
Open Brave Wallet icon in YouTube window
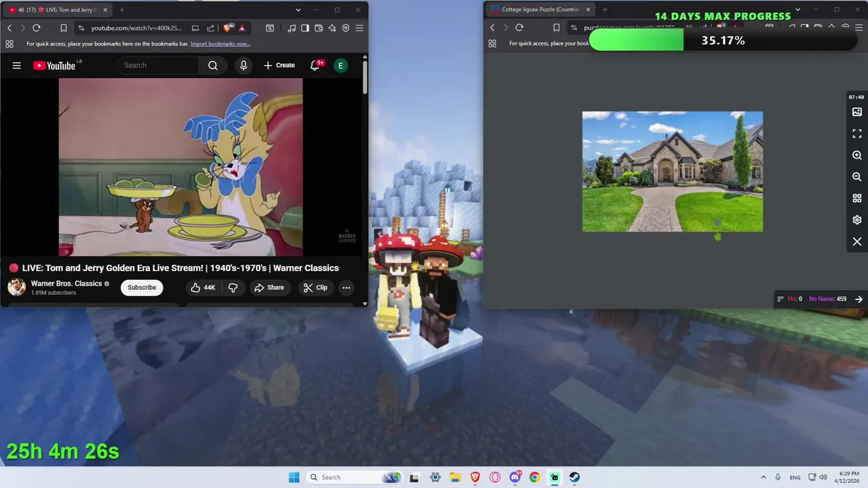pos(319,28)
